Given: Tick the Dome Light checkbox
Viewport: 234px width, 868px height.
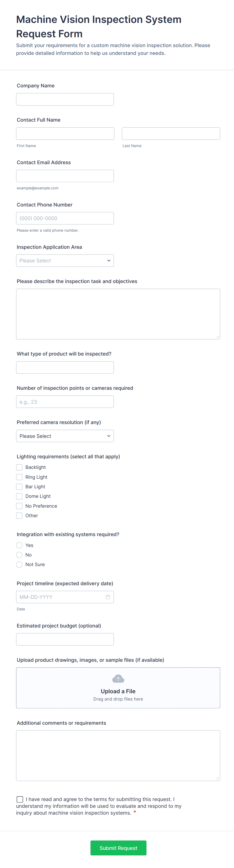Looking at the screenshot, I should coord(20,496).
